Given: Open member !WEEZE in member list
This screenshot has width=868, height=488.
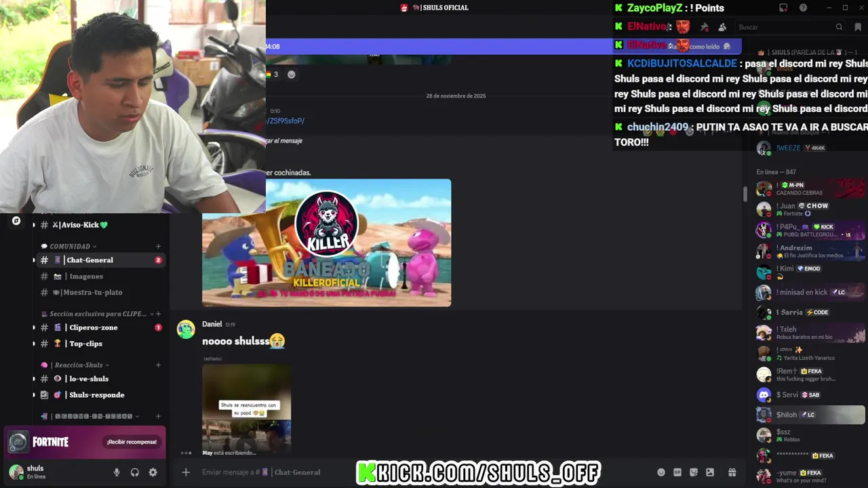Looking at the screenshot, I should pos(811,148).
